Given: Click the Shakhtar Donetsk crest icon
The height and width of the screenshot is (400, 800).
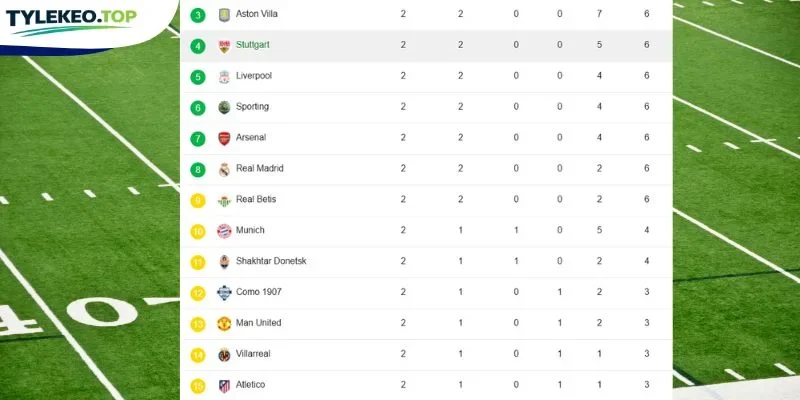Looking at the screenshot, I should (224, 262).
